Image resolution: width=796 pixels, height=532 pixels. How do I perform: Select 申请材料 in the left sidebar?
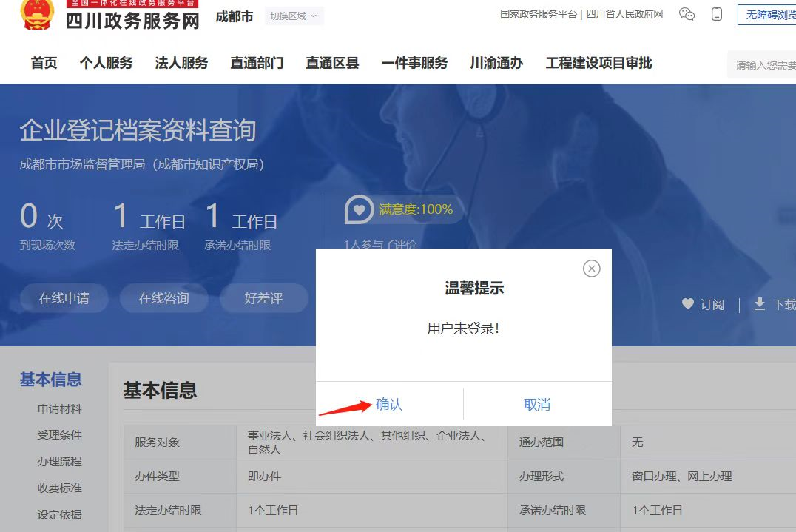(x=59, y=408)
